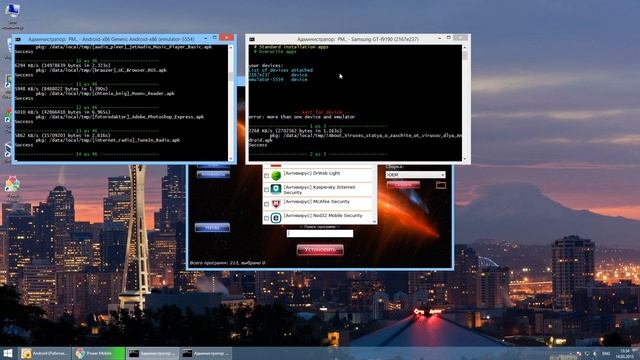This screenshot has width=640, height=360.
Task: Click the emulator console title bar text
Action: tap(111, 39)
